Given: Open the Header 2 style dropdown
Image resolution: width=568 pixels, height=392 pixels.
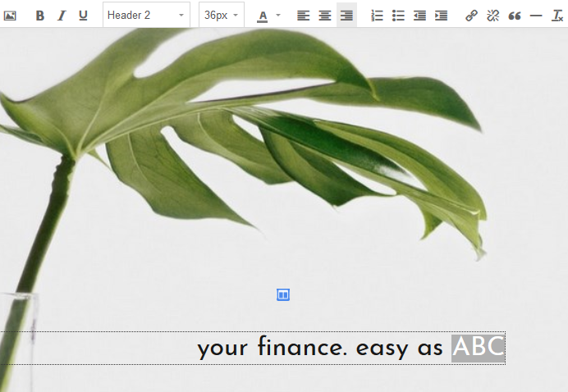Looking at the screenshot, I should [x=146, y=15].
